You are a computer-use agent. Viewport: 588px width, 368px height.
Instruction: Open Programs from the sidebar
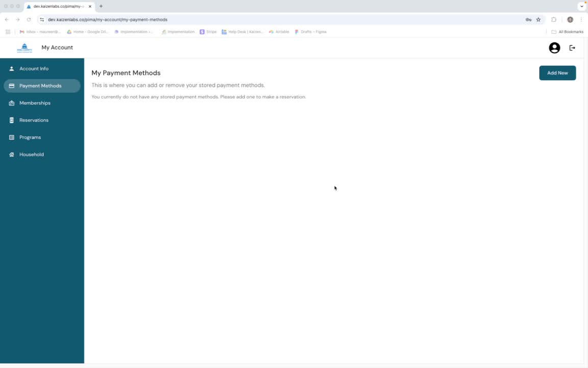click(42, 137)
